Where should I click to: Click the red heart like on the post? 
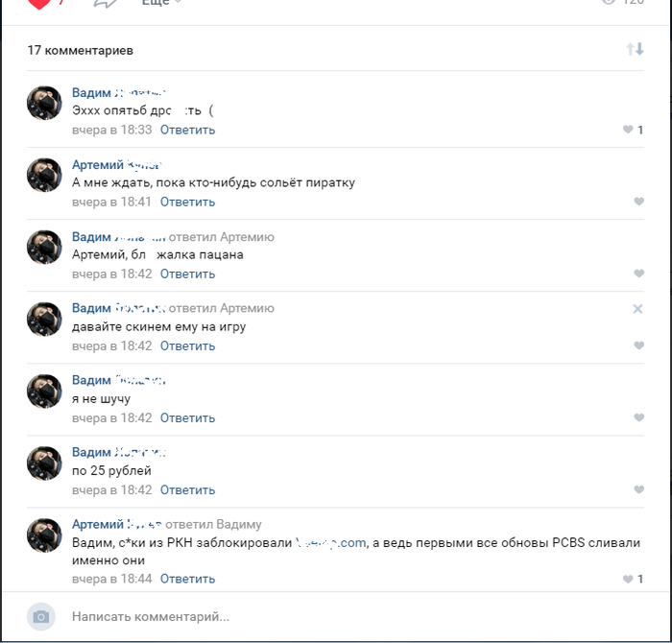click(x=39, y=4)
